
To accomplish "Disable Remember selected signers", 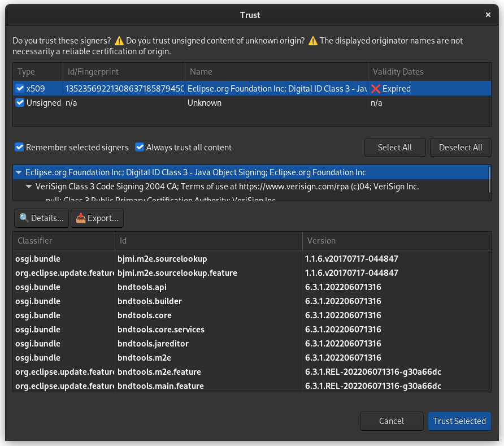I will click(x=19, y=147).
